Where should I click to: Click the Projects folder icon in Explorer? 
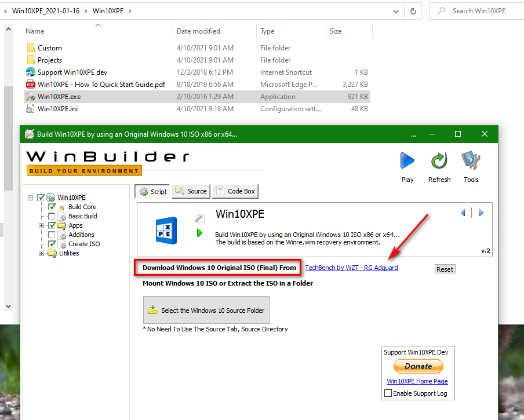point(30,60)
